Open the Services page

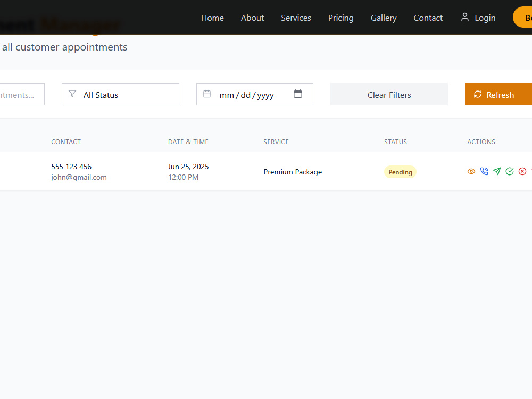point(296,18)
